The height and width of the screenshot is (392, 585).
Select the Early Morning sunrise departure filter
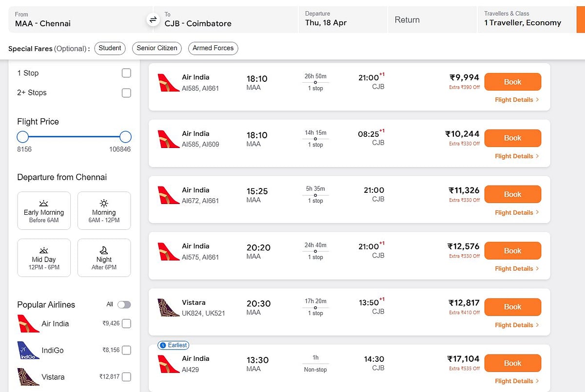44,210
